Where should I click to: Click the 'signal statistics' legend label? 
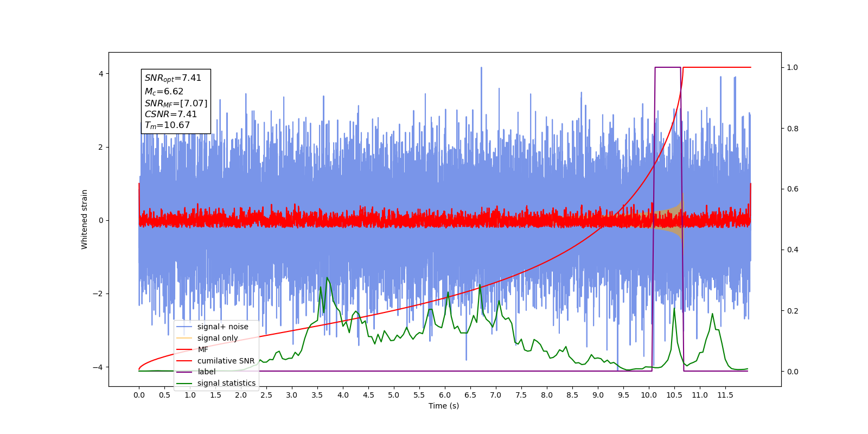[226, 383]
